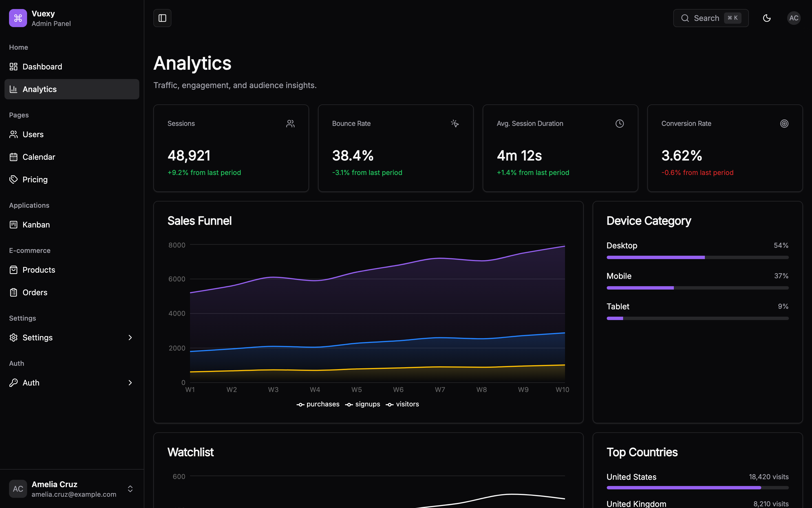Click the Watchlist heading

coord(190,452)
